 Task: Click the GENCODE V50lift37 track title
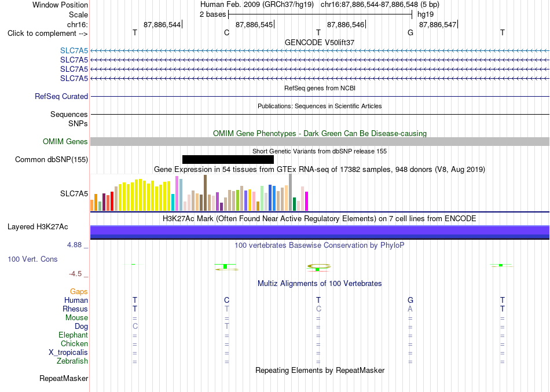(320, 42)
